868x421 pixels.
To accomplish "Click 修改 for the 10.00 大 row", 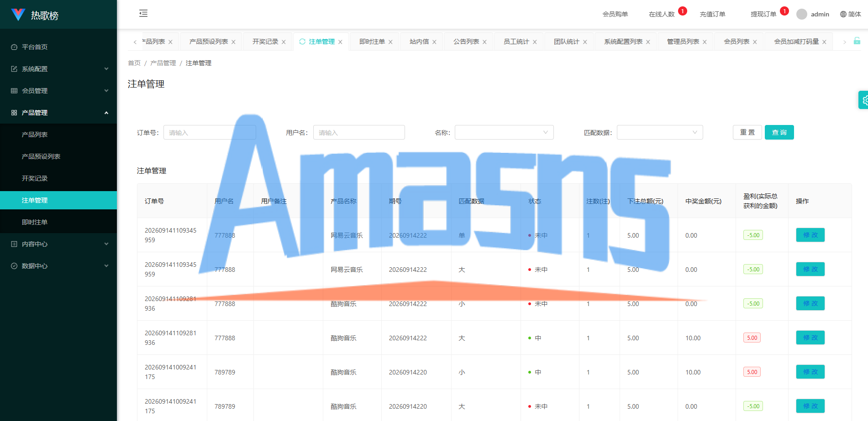I will 810,338.
